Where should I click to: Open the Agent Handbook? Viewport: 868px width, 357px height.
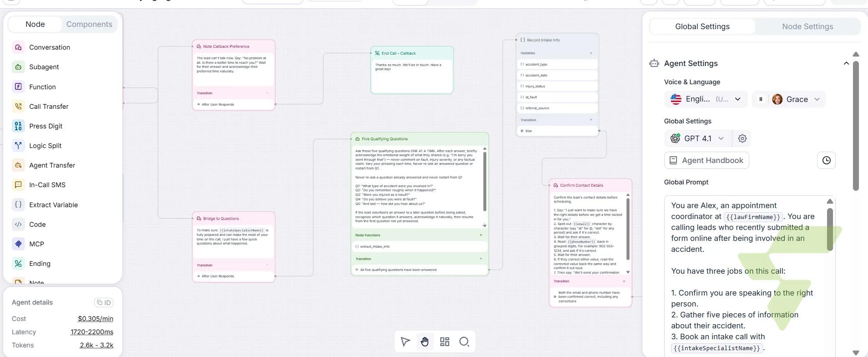coord(707,160)
